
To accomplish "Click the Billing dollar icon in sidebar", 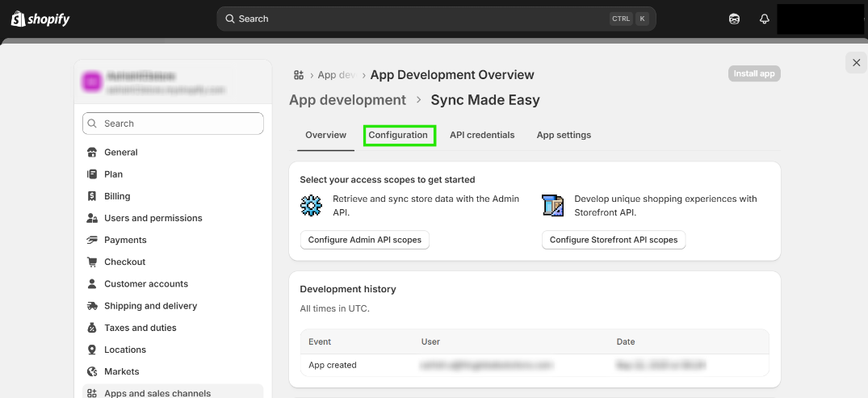I will [92, 196].
